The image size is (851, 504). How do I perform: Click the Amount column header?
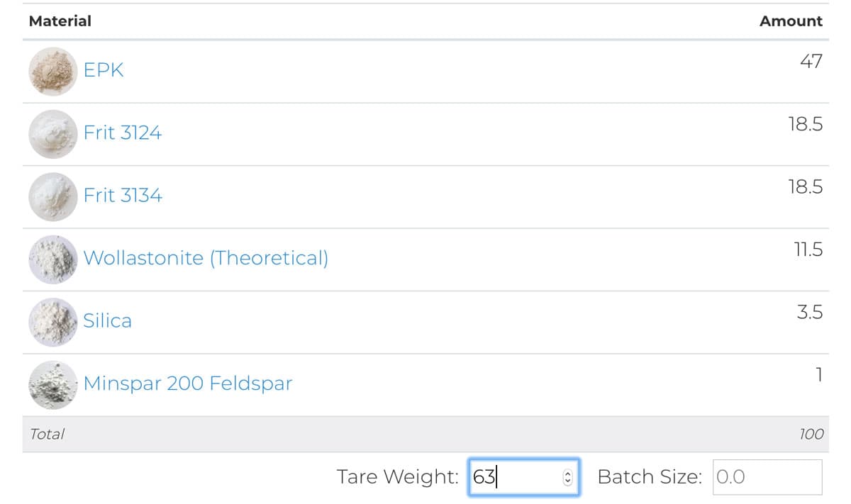coord(791,21)
